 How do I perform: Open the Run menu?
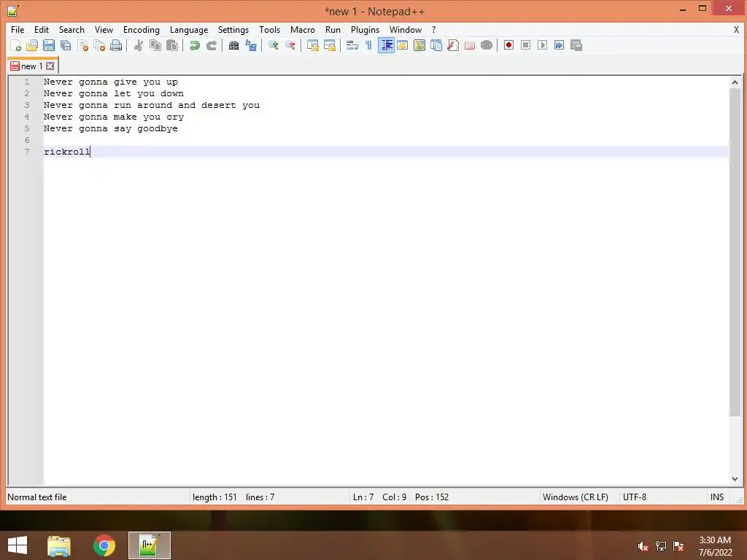click(333, 29)
